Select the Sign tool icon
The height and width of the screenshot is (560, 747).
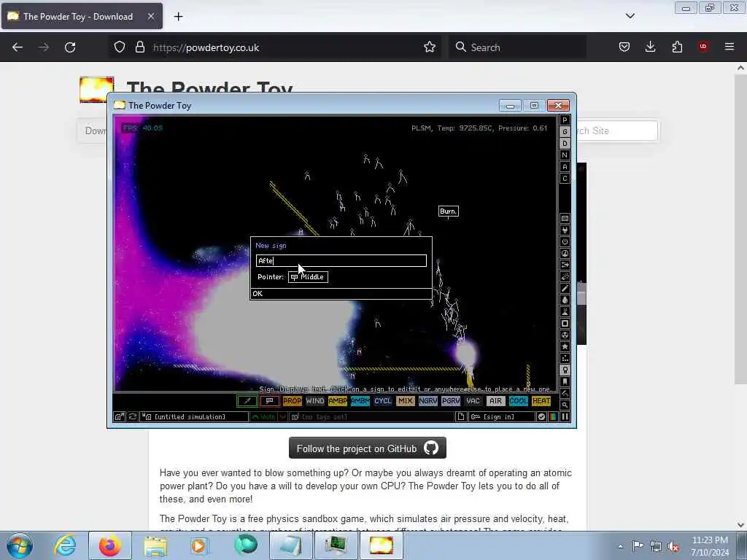(x=270, y=401)
